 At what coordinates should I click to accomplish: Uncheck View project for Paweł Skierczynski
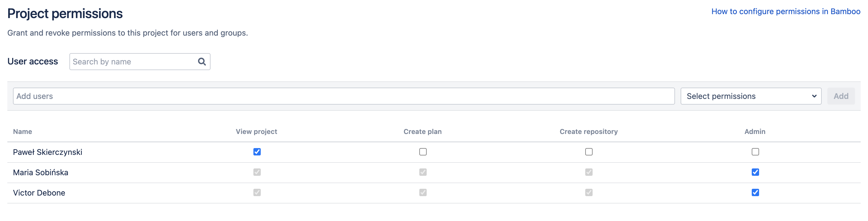coord(257,152)
